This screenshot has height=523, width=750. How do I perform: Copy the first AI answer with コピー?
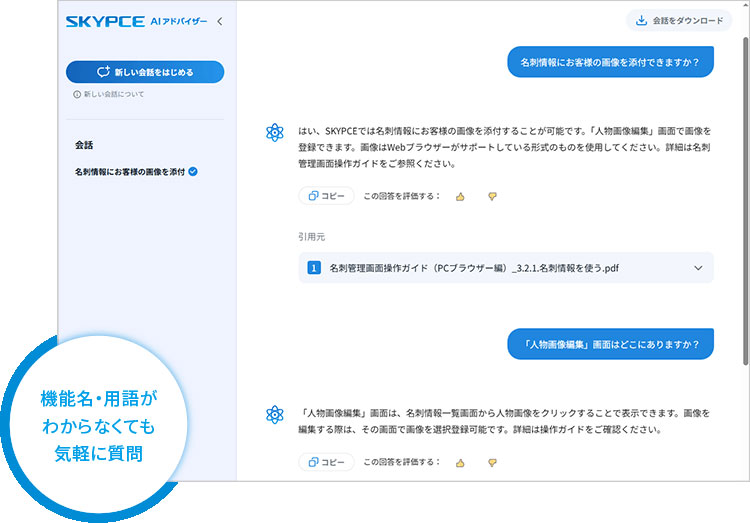point(326,196)
